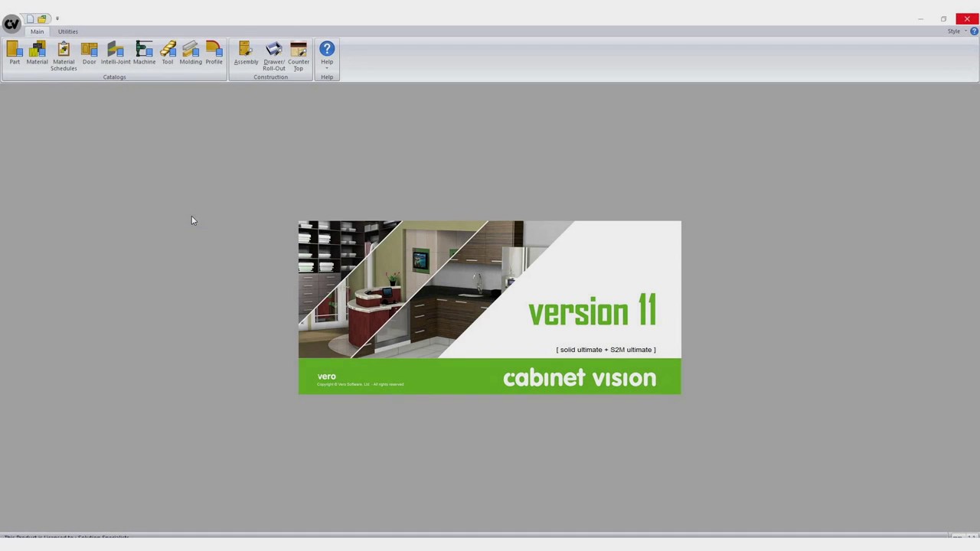Image resolution: width=980 pixels, height=551 pixels.
Task: Open the Counter Top construction tool
Action: click(299, 57)
